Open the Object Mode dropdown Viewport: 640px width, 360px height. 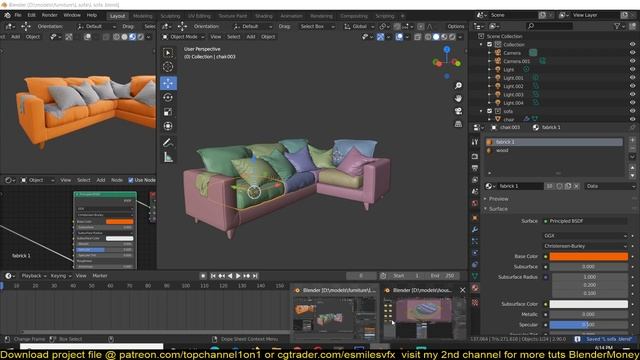point(183,37)
